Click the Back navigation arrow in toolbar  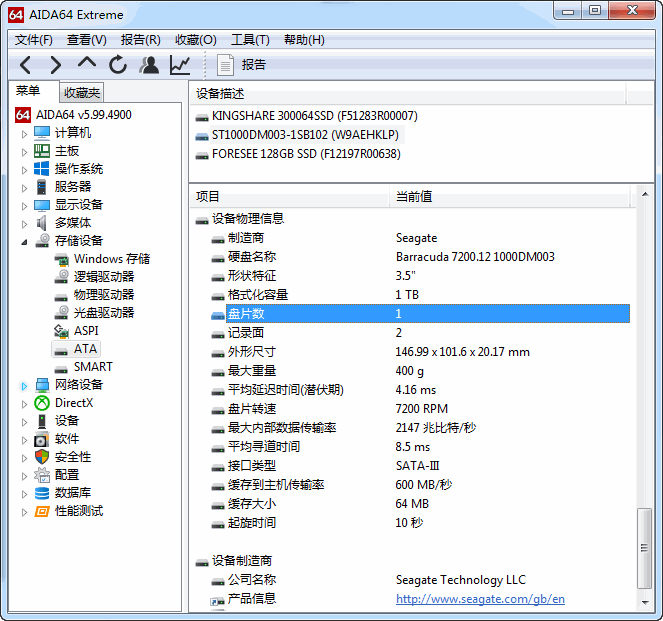click(x=26, y=65)
